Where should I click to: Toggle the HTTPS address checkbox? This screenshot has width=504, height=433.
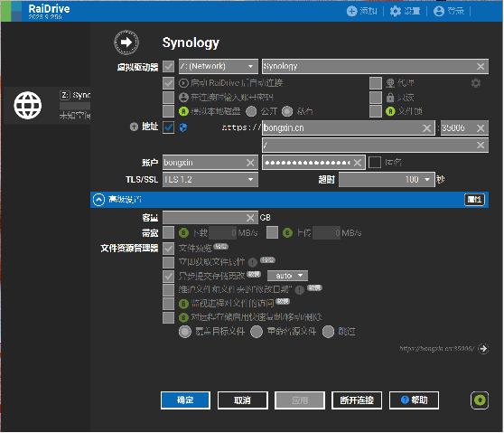pyautogui.click(x=168, y=127)
